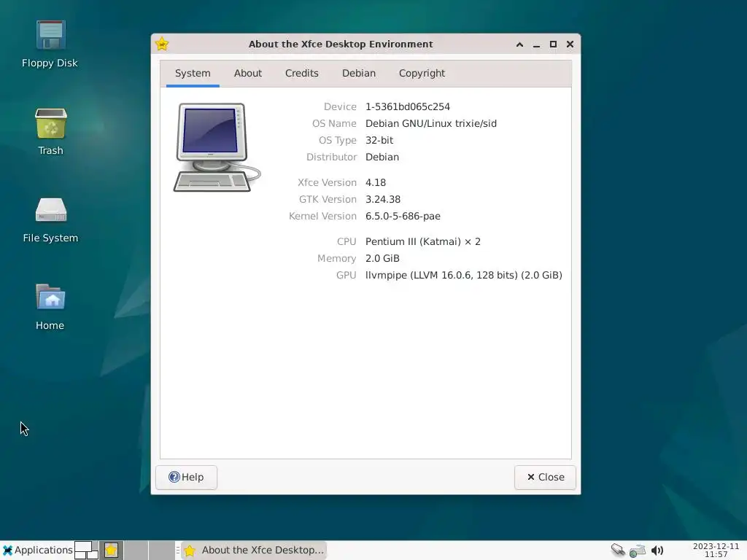The height and width of the screenshot is (560, 747).
Task: Click the Help button
Action: (x=186, y=477)
